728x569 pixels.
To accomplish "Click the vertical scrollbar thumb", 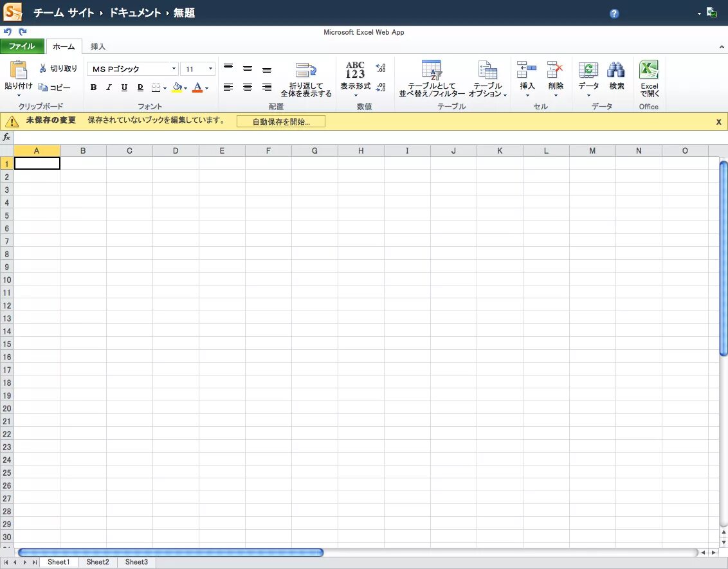I will (723, 258).
